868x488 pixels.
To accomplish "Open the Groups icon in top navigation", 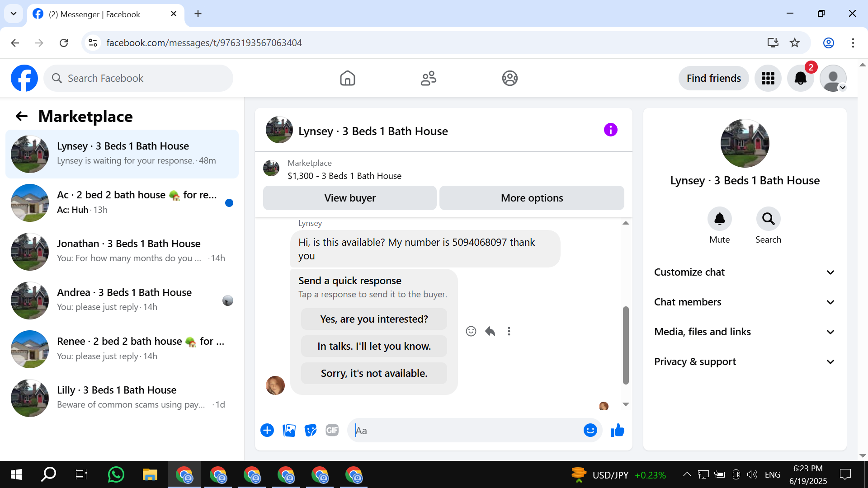I will click(x=509, y=78).
